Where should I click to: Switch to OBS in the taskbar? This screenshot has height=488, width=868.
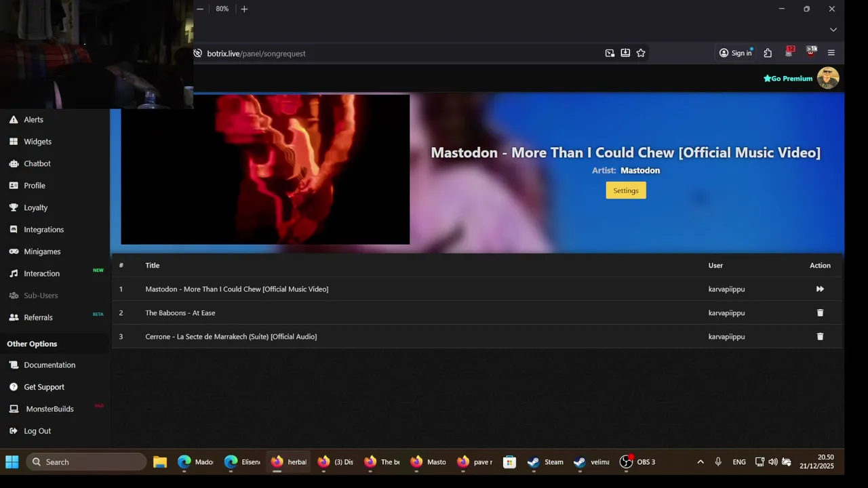pos(637,462)
